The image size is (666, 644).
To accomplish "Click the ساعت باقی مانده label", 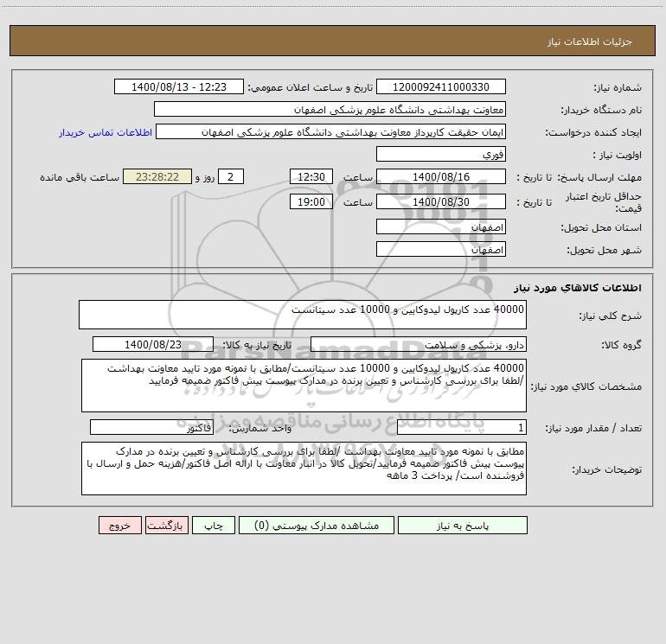I will click(80, 177).
